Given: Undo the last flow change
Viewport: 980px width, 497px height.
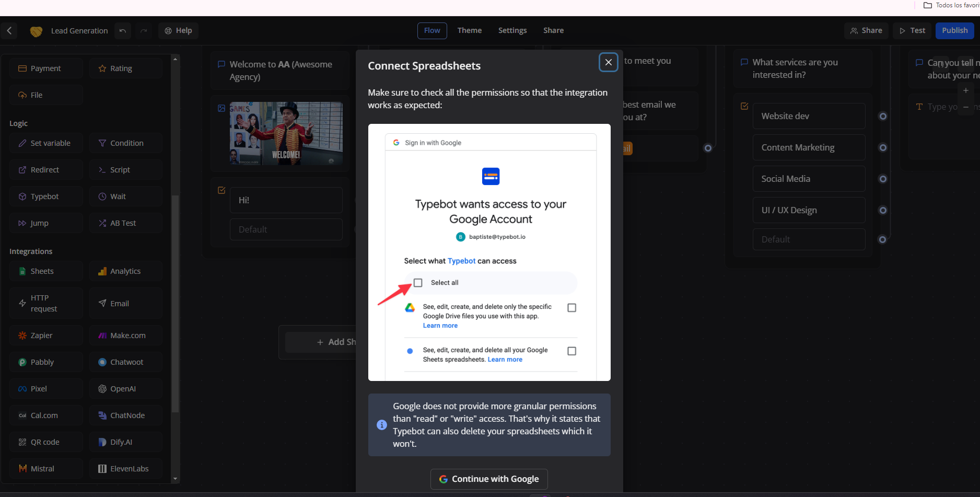Looking at the screenshot, I should click(123, 31).
